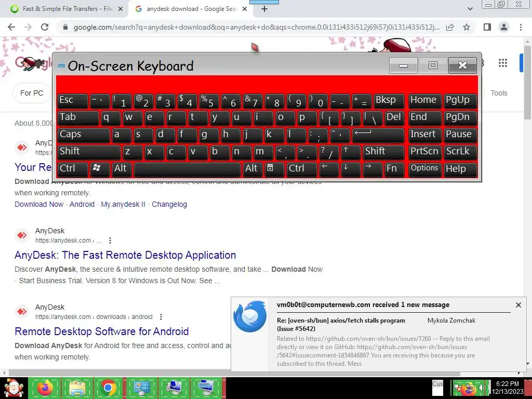Open Download Now sitelink
This screenshot has height=399, width=532.
tap(39, 204)
